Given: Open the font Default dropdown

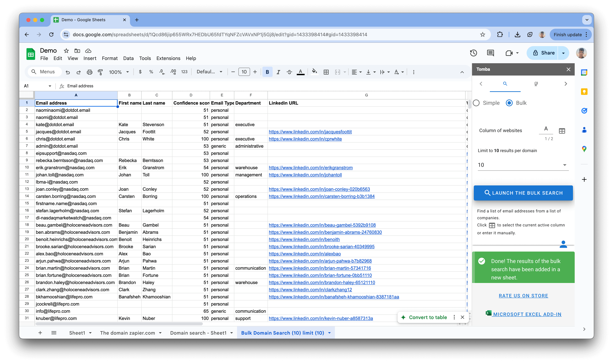Looking at the screenshot, I should click(209, 72).
